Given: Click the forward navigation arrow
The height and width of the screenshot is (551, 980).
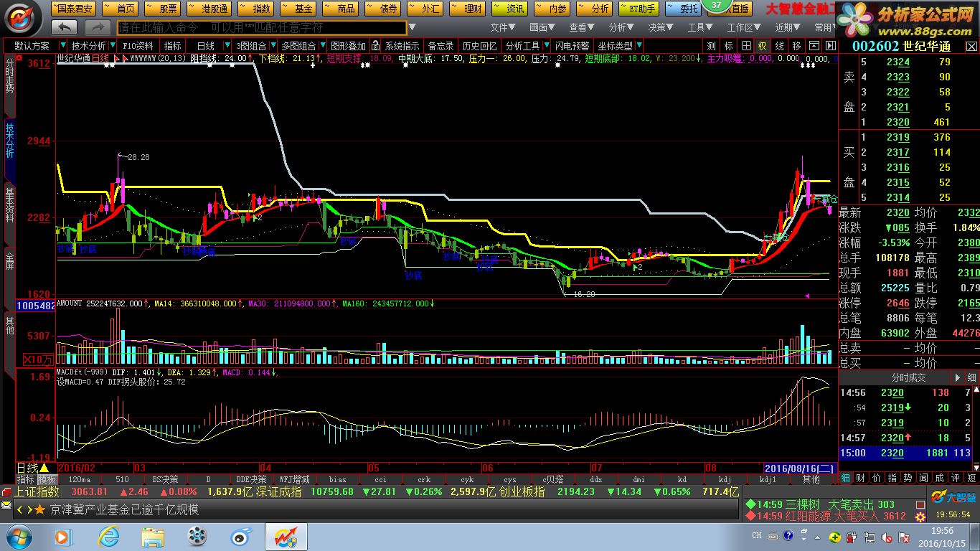Looking at the screenshot, I should tap(98, 27).
